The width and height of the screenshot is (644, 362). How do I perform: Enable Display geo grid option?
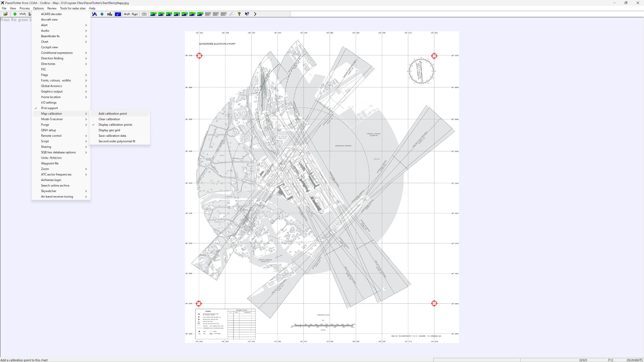(x=109, y=130)
